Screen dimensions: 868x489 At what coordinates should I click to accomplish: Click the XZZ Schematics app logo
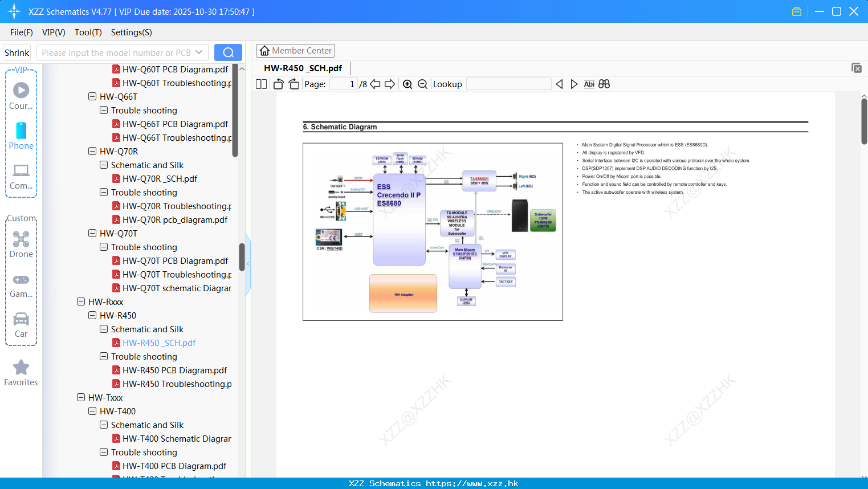point(14,11)
